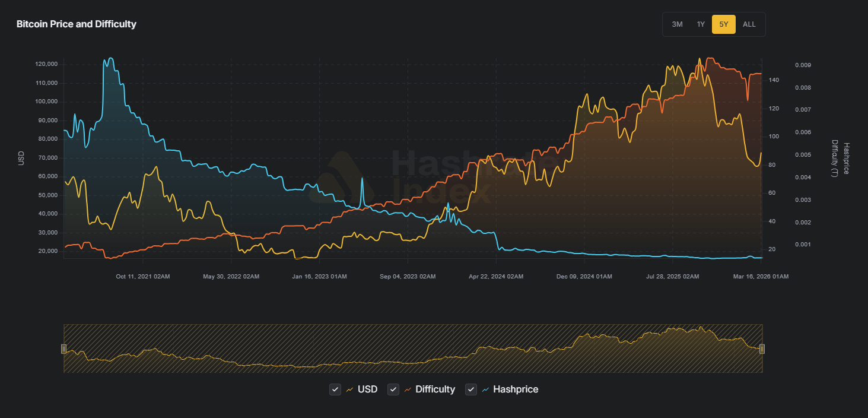Grab the right handle of the range navigator

(762, 349)
